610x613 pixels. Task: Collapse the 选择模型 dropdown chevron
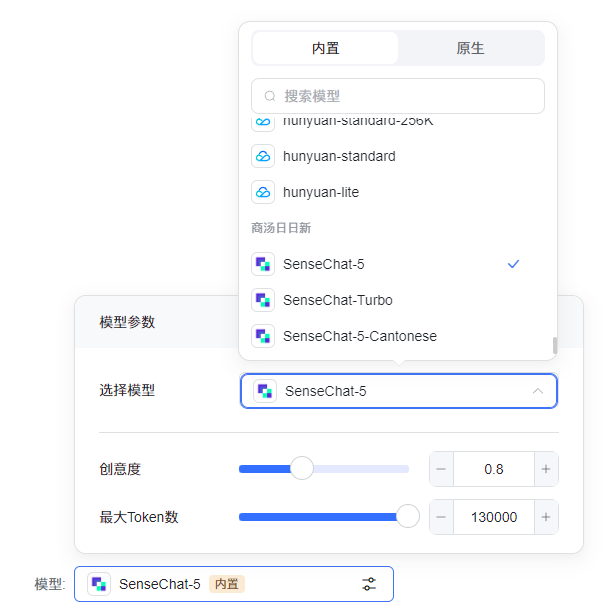point(538,391)
